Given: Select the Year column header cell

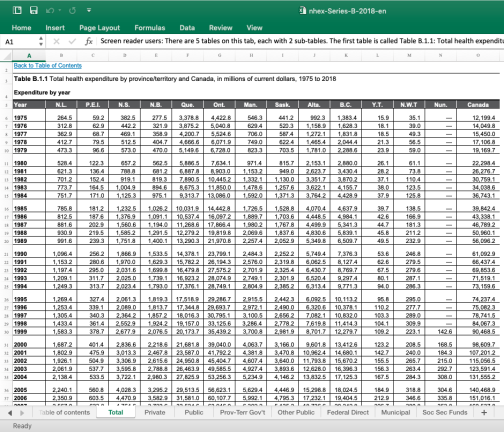Looking at the screenshot, I should pyautogui.click(x=29, y=105).
